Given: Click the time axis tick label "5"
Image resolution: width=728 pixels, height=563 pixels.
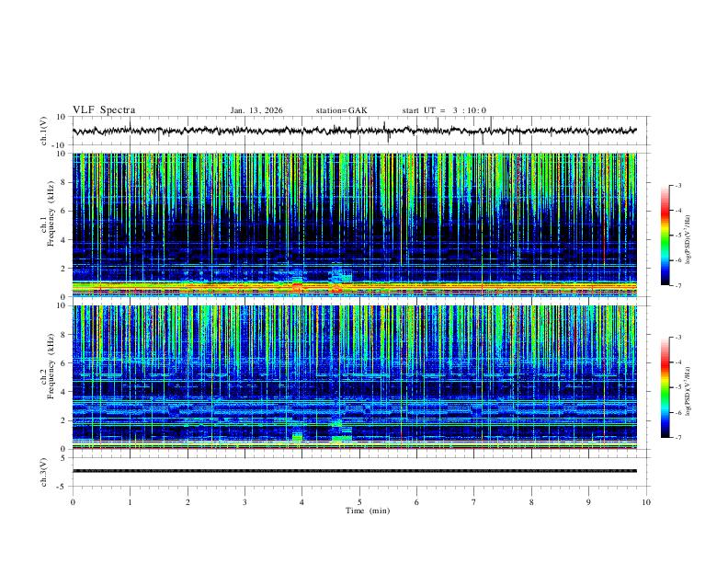Looking at the screenshot, I should (x=359, y=502).
